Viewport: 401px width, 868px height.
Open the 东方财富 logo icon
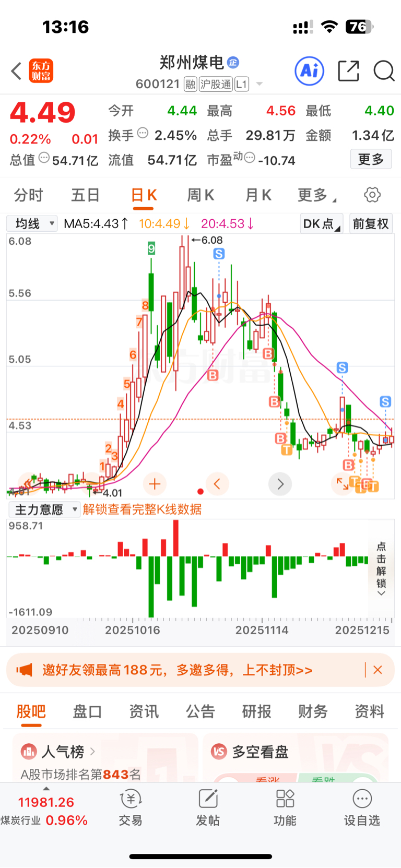(41, 71)
